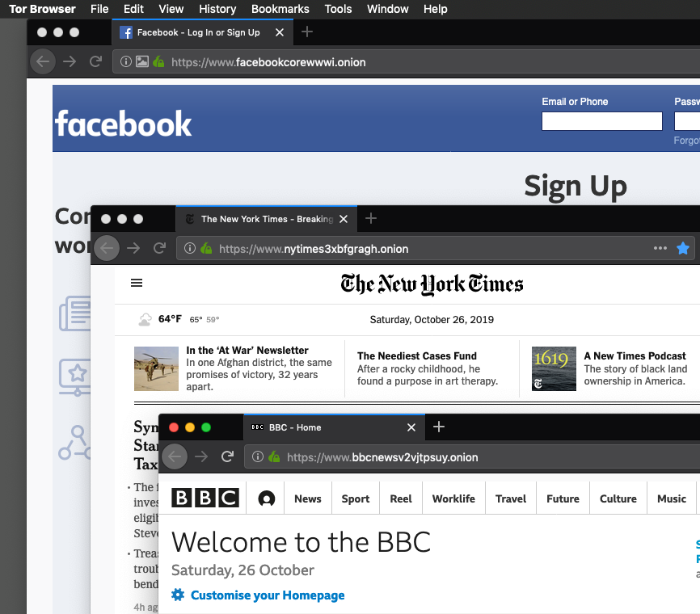The image size is (700, 614).
Task: Reload the Facebook page
Action: tap(95, 61)
